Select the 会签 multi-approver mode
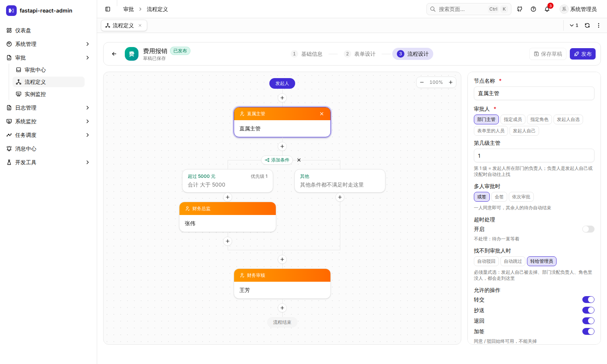Screen dimensions: 607x364 coord(499,197)
